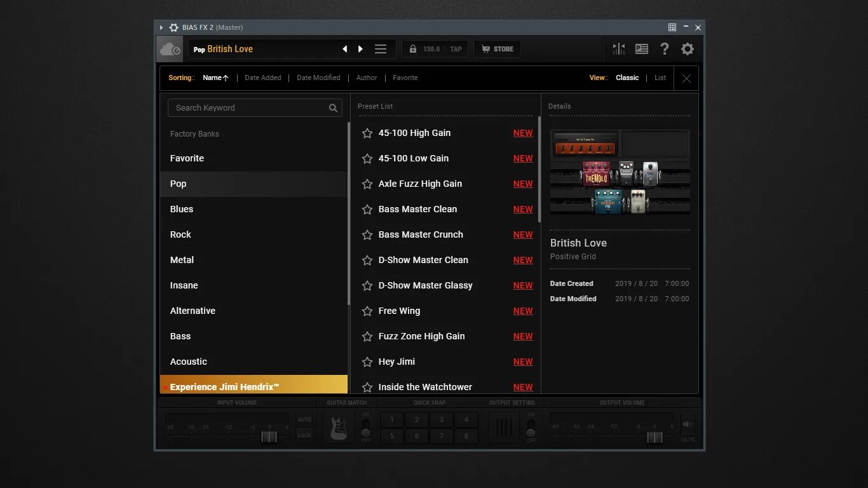This screenshot has height=488, width=868.
Task: Open the ToneCloud cloud icon
Action: click(170, 49)
